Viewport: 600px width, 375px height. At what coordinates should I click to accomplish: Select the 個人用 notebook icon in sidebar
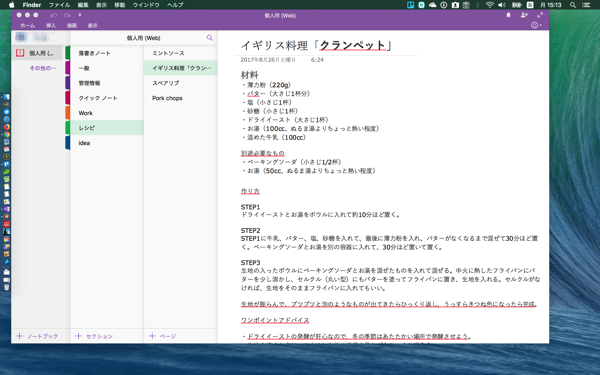point(20,53)
